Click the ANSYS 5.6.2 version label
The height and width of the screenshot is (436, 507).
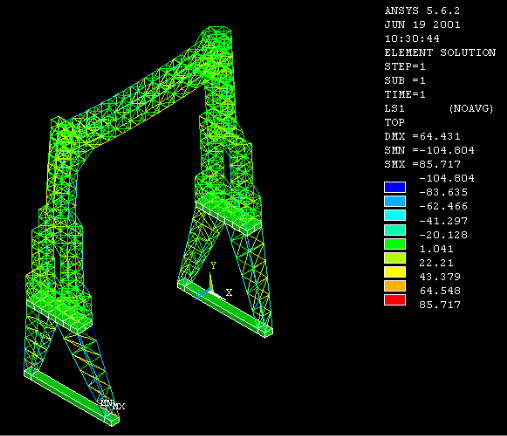(x=422, y=11)
